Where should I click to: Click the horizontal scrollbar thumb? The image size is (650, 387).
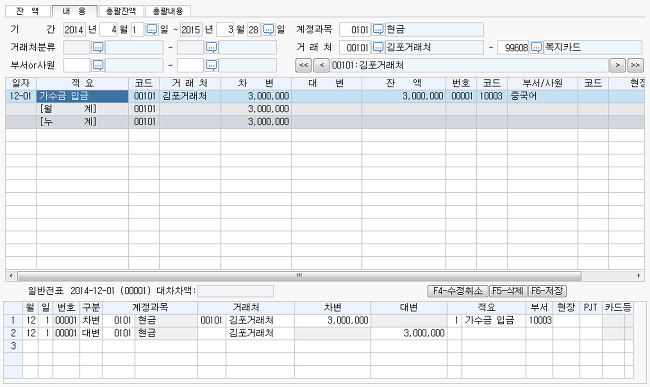point(299,276)
